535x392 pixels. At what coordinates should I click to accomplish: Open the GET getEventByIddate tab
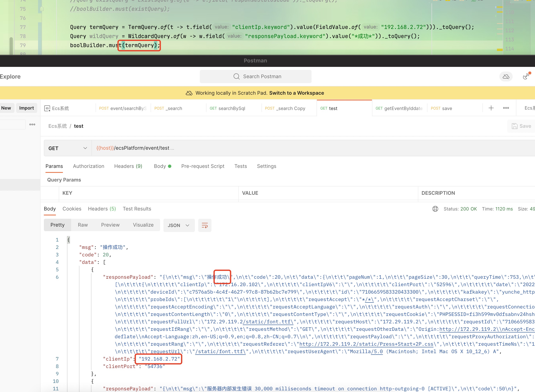coord(399,108)
